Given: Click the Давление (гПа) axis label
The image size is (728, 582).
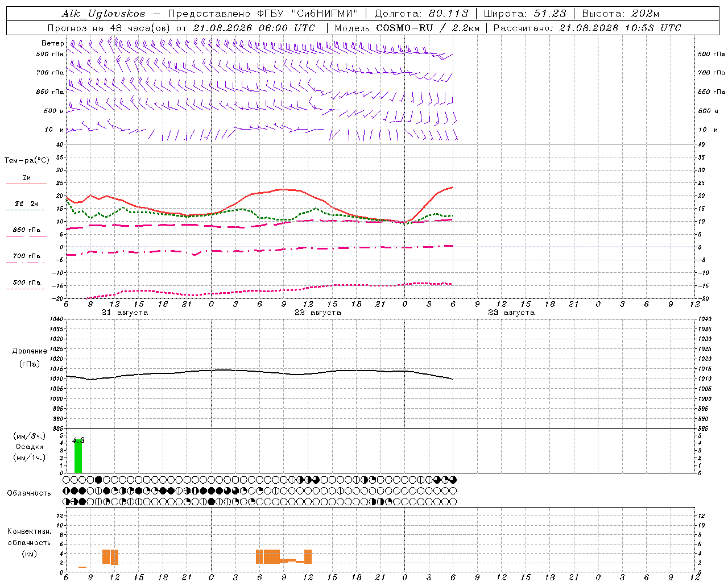Looking at the screenshot, I should (30, 357).
